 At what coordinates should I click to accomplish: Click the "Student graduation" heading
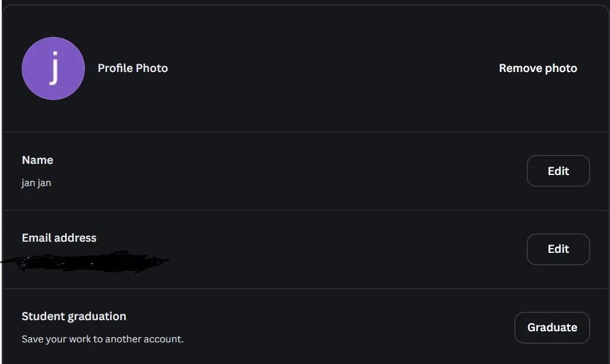(74, 316)
